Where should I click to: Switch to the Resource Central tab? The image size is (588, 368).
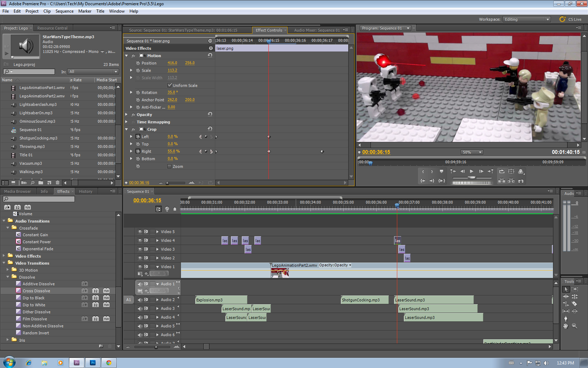52,28
